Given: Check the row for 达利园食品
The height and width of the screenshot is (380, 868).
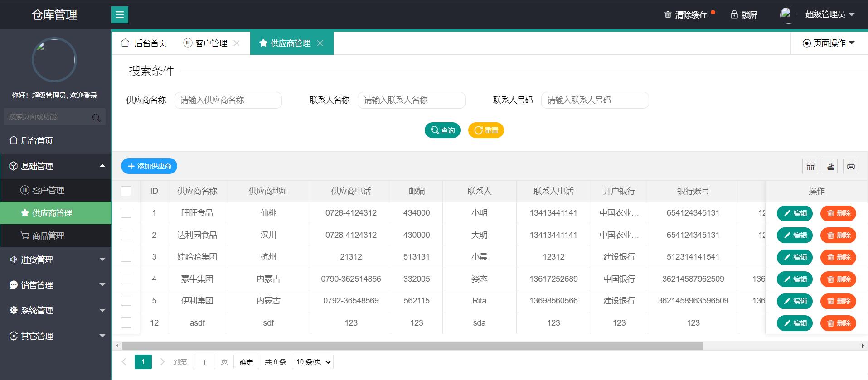Looking at the screenshot, I should pos(126,235).
